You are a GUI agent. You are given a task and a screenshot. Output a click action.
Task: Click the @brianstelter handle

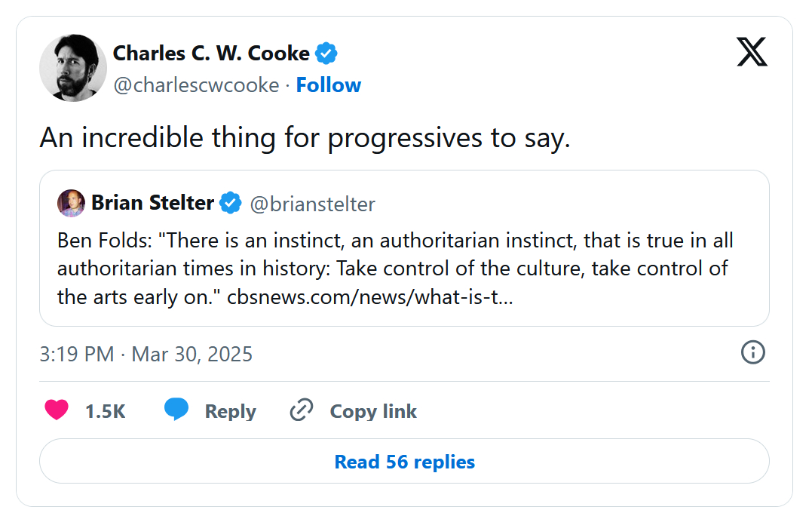tap(312, 204)
